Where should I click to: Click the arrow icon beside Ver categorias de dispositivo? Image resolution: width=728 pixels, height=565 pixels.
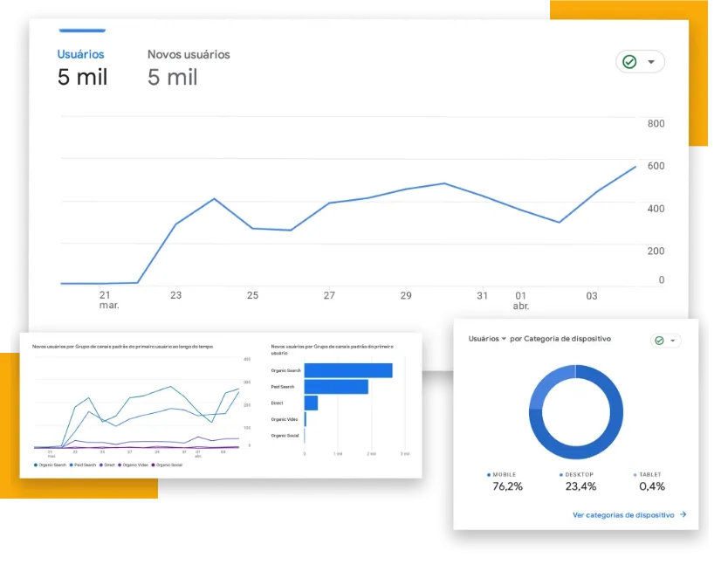(x=683, y=515)
